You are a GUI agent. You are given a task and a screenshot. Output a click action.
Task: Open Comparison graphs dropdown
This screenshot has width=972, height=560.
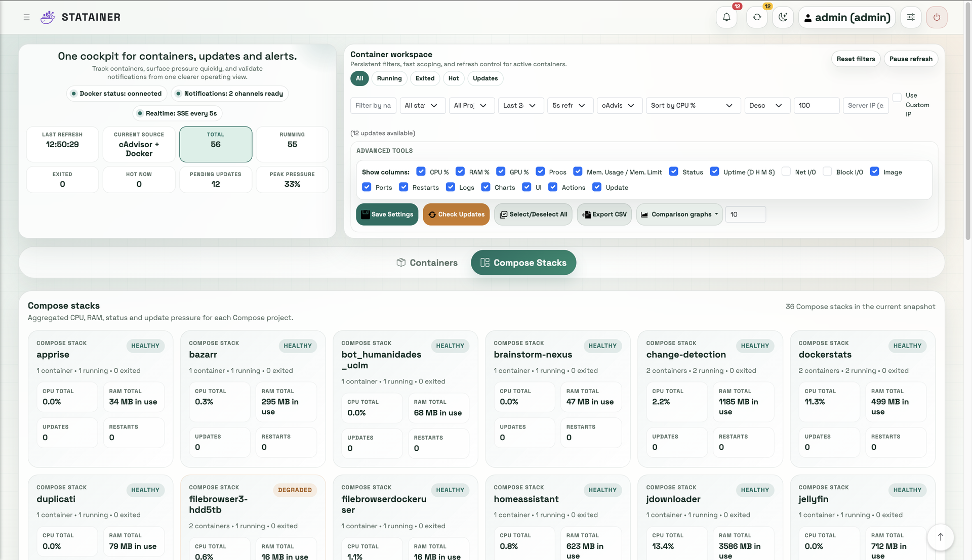(x=679, y=214)
